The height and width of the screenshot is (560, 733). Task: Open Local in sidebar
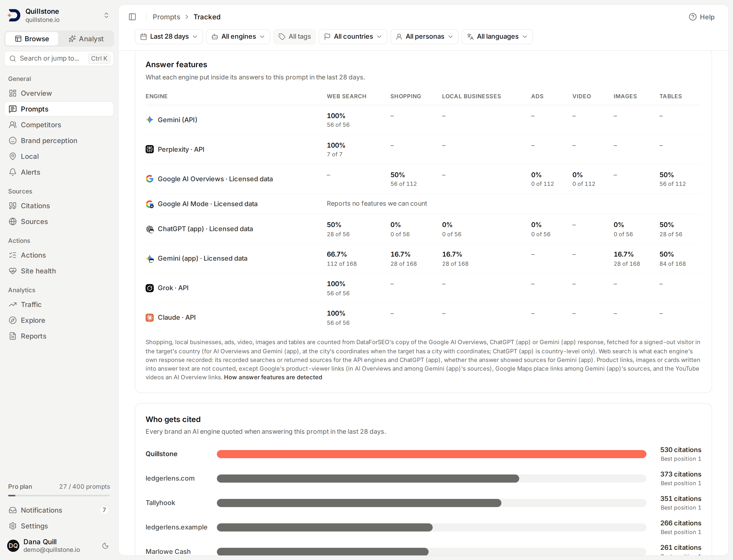click(x=59, y=156)
